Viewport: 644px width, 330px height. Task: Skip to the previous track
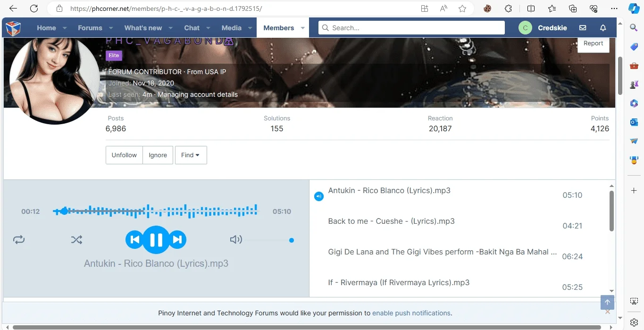coord(134,240)
